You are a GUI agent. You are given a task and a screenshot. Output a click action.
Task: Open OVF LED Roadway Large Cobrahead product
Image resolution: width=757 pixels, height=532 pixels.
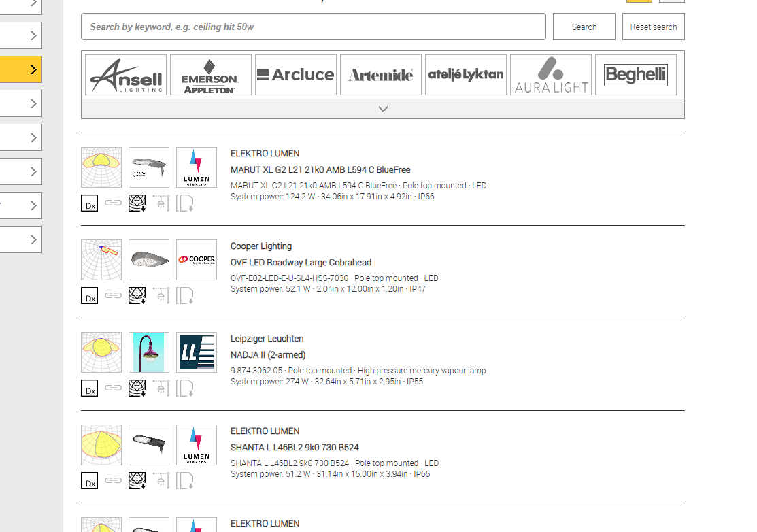[x=301, y=263]
